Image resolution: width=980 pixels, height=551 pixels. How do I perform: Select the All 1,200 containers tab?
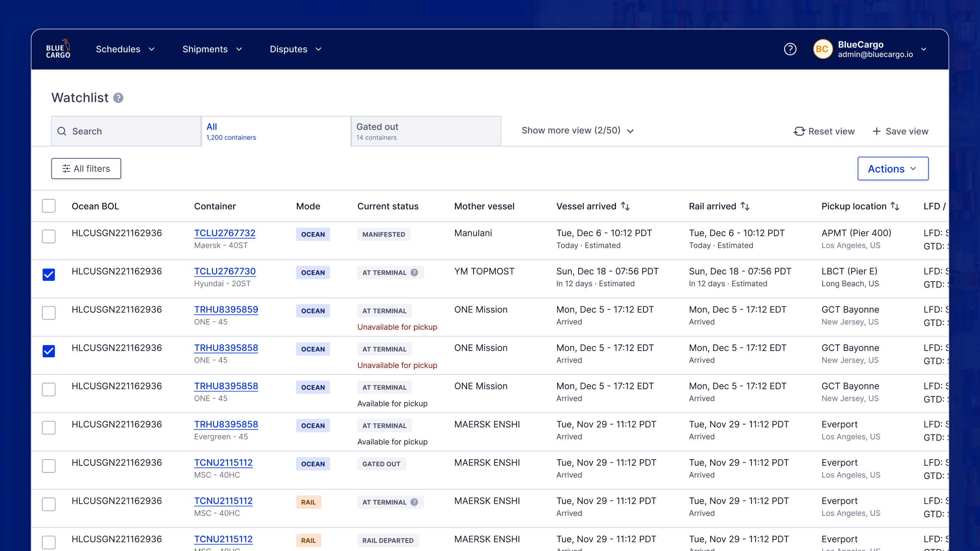[x=276, y=131]
